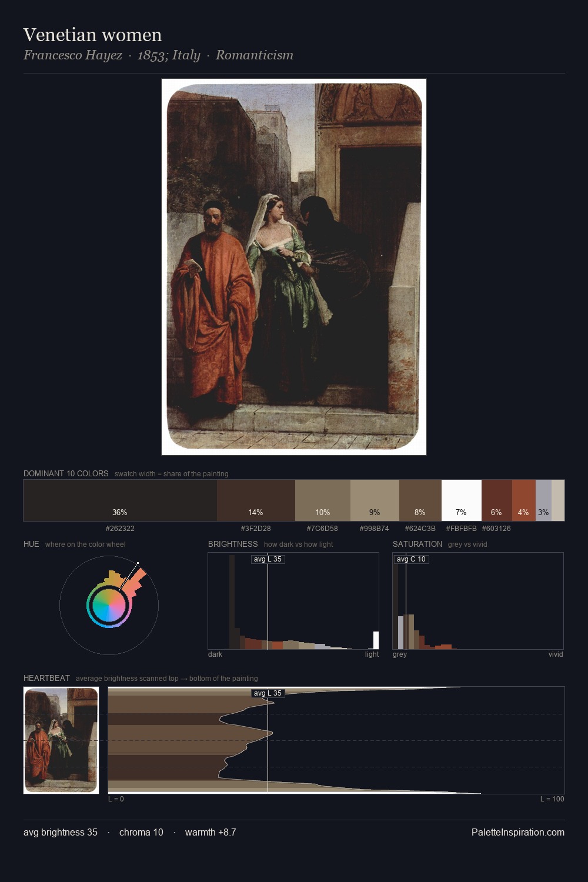Choose the 9% tan swatch
The width and height of the screenshot is (588, 882).
click(x=375, y=500)
